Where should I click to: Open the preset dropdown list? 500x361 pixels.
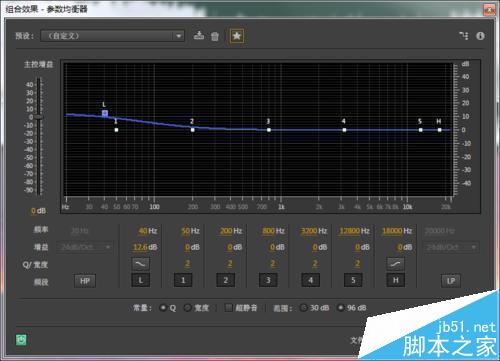[112, 36]
